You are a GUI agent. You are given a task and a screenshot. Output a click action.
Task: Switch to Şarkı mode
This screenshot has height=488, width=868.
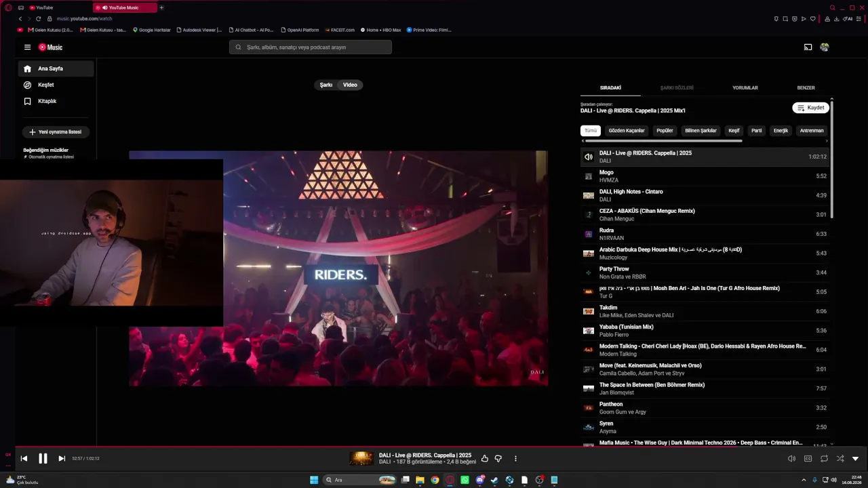pos(326,85)
